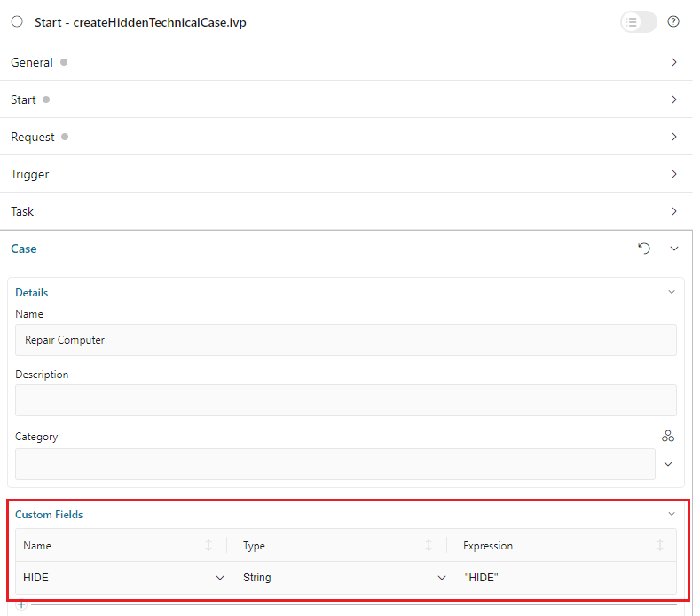Viewport: 700px width, 616px height.
Task: Open the HIDE name dropdown
Action: pos(220,578)
